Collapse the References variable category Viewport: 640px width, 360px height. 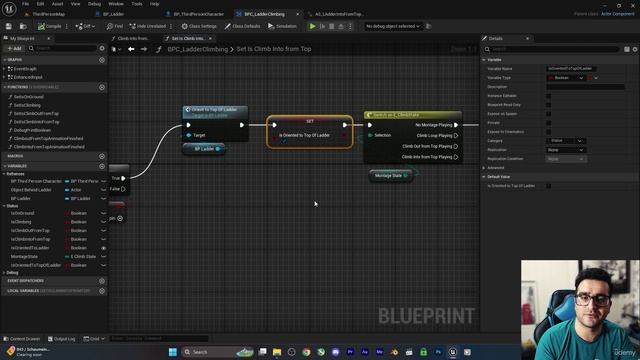(x=4, y=174)
